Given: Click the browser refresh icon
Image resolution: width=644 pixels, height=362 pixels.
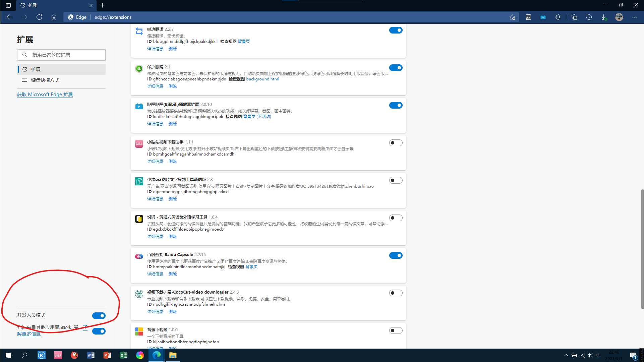Looking at the screenshot, I should coord(39,17).
